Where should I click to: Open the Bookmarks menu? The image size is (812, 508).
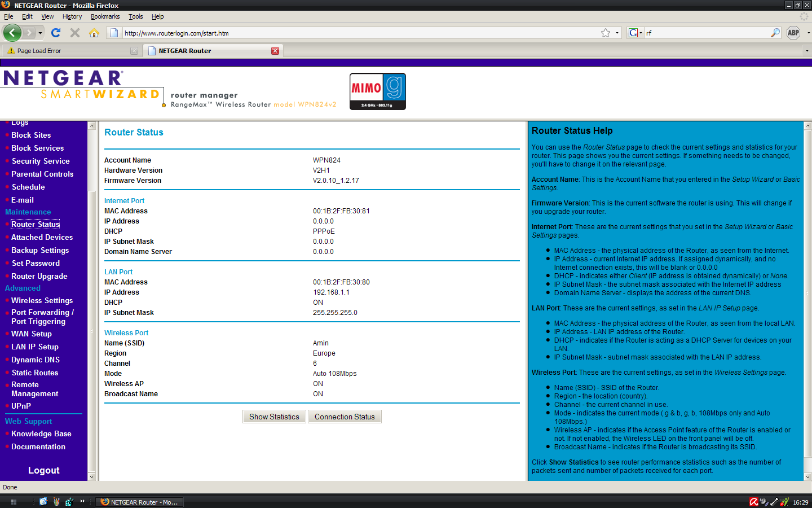105,16
